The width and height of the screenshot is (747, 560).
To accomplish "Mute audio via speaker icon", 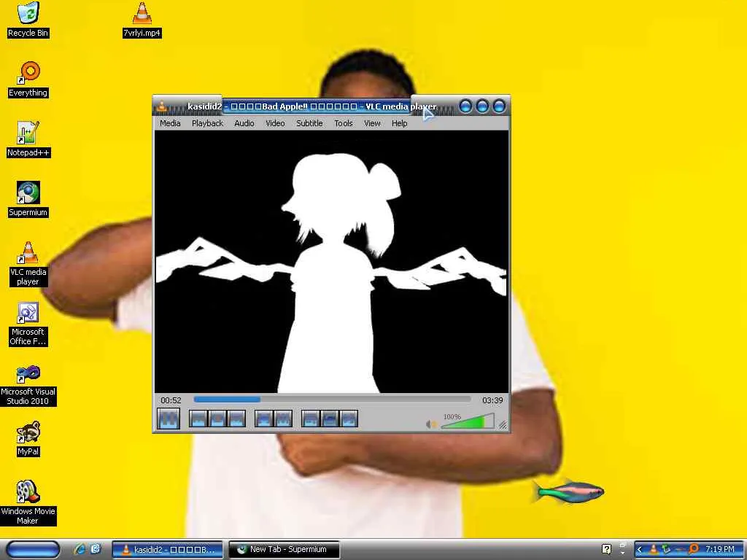I will point(430,424).
